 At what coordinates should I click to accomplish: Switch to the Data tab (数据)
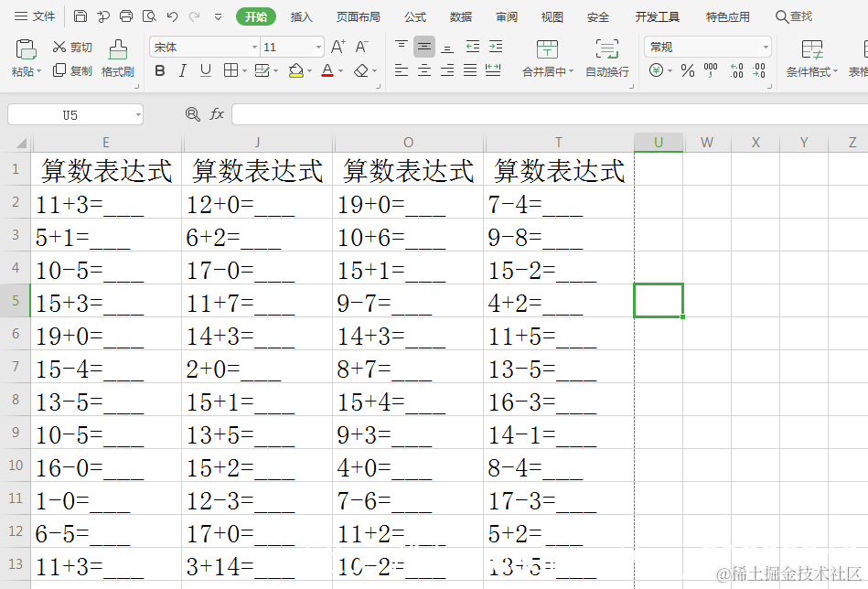coord(461,17)
